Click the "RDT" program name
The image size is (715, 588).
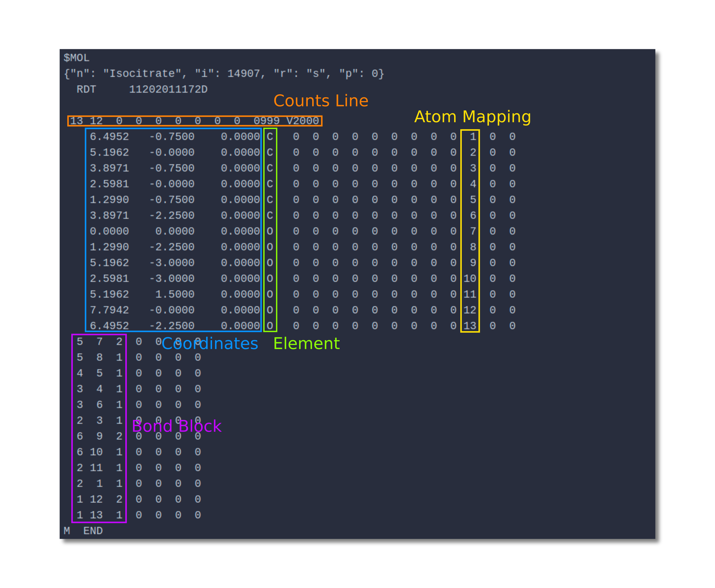pos(86,89)
